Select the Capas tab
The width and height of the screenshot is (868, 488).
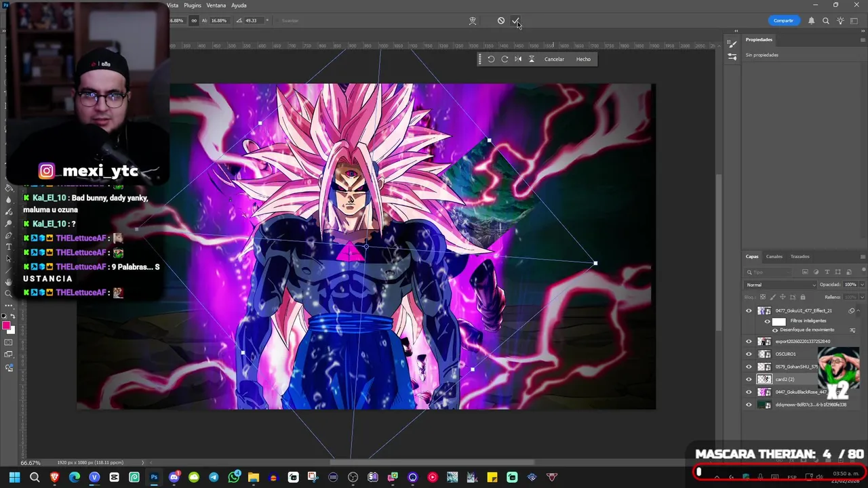tap(752, 256)
